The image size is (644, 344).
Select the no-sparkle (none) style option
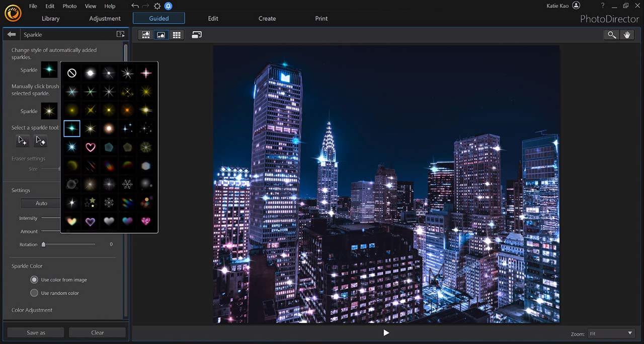[72, 73]
